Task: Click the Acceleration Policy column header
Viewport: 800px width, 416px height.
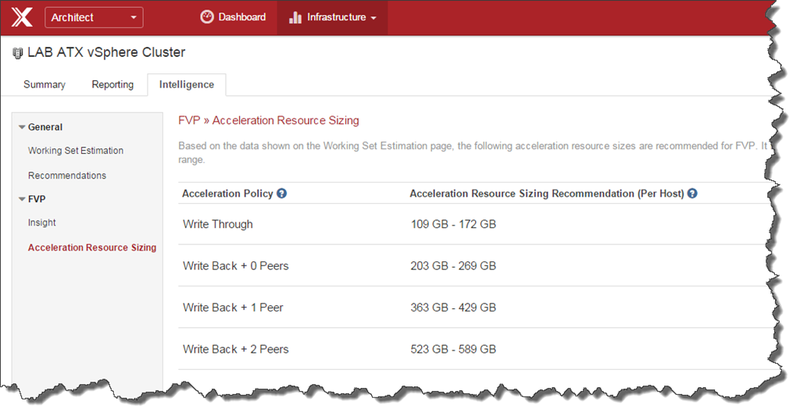Action: click(x=228, y=193)
